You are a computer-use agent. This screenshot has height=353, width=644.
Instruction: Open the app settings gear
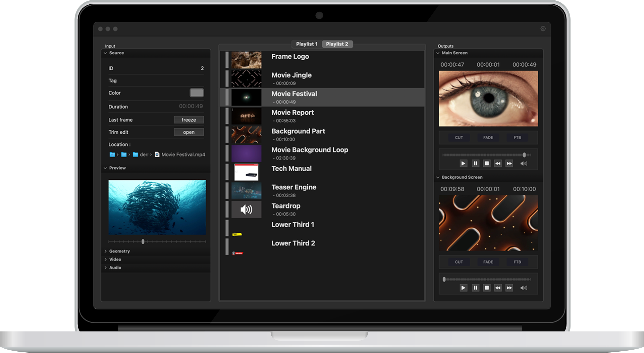coord(543,29)
